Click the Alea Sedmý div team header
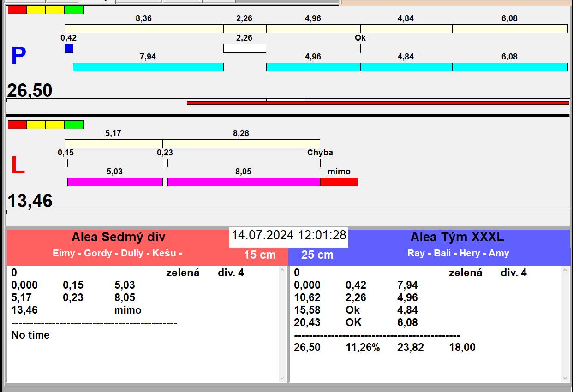This screenshot has height=392, width=573. (118, 238)
